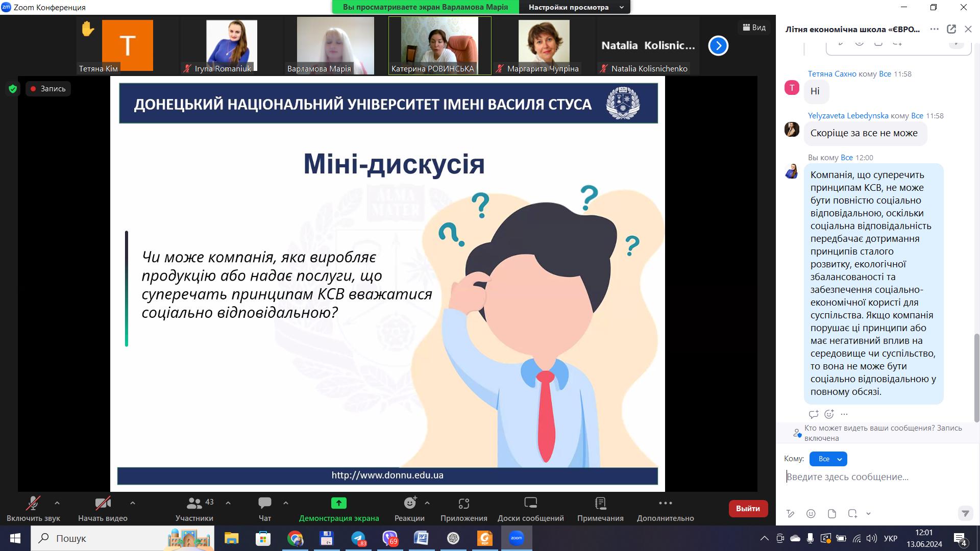The image size is (980, 551).
Task: Click the slide link http://www.donnu.edu.ua
Action: (x=387, y=475)
